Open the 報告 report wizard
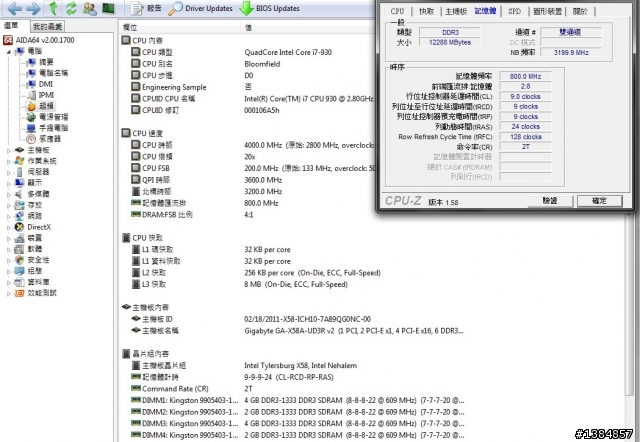 146,8
